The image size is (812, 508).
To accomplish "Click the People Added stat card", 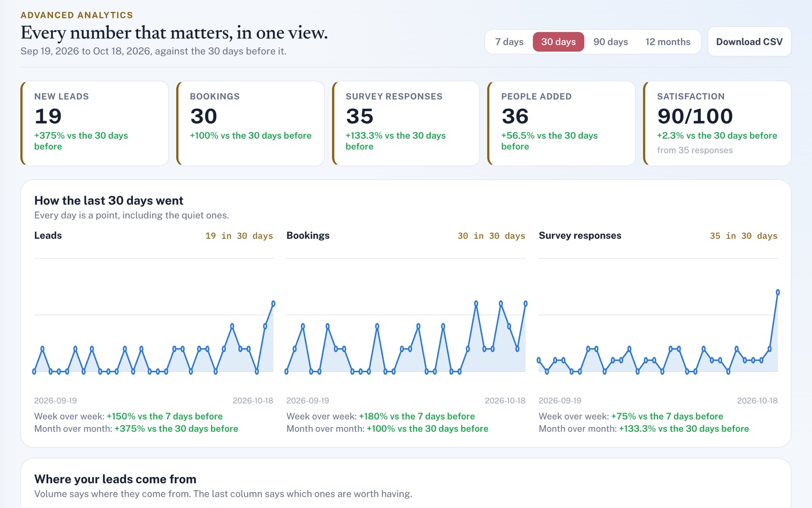I will click(x=561, y=123).
